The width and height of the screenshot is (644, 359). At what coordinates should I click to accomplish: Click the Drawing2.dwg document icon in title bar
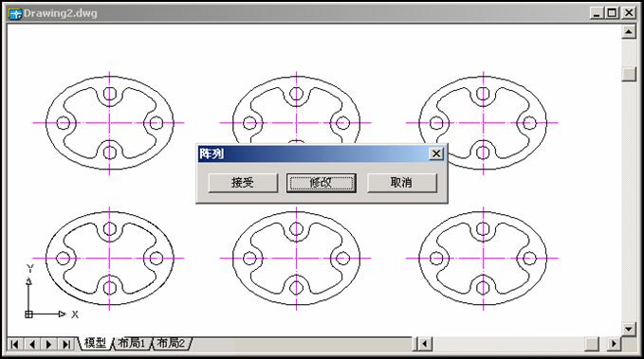[x=15, y=13]
